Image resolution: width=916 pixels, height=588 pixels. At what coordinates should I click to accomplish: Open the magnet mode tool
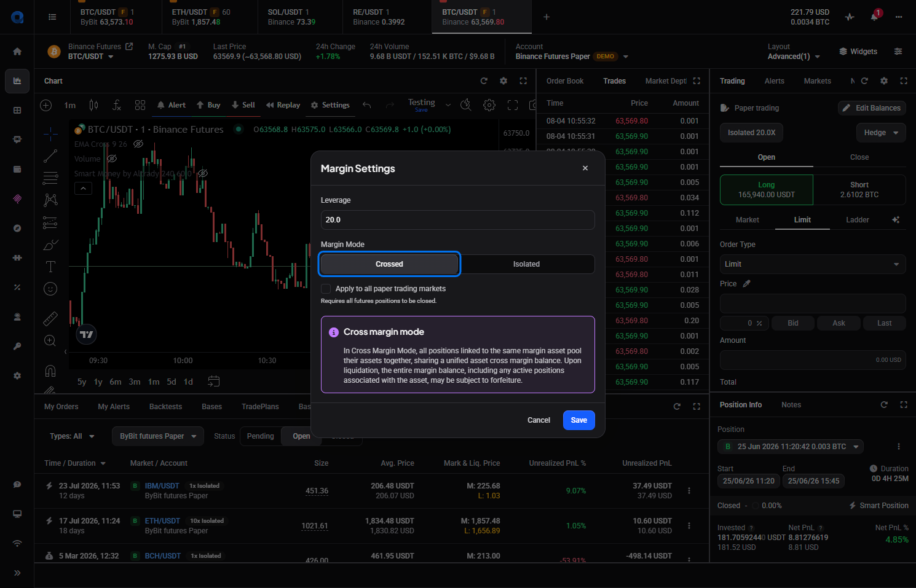pos(50,371)
